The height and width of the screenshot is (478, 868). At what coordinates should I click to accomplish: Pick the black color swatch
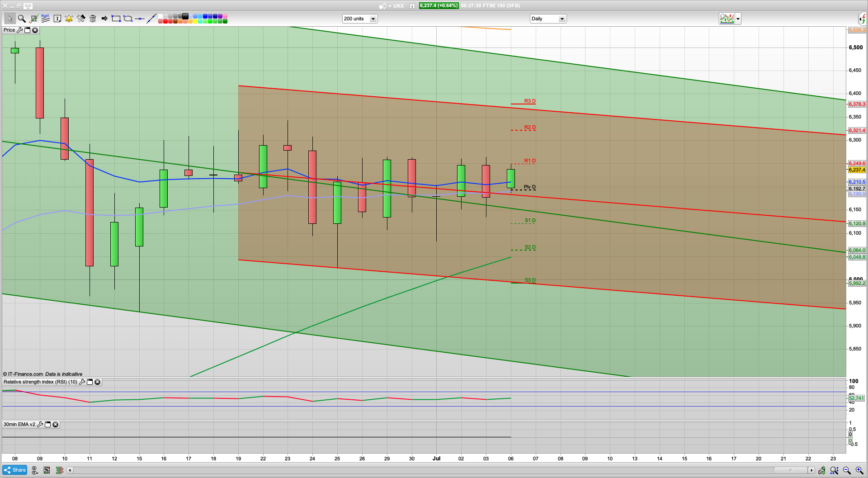185,16
